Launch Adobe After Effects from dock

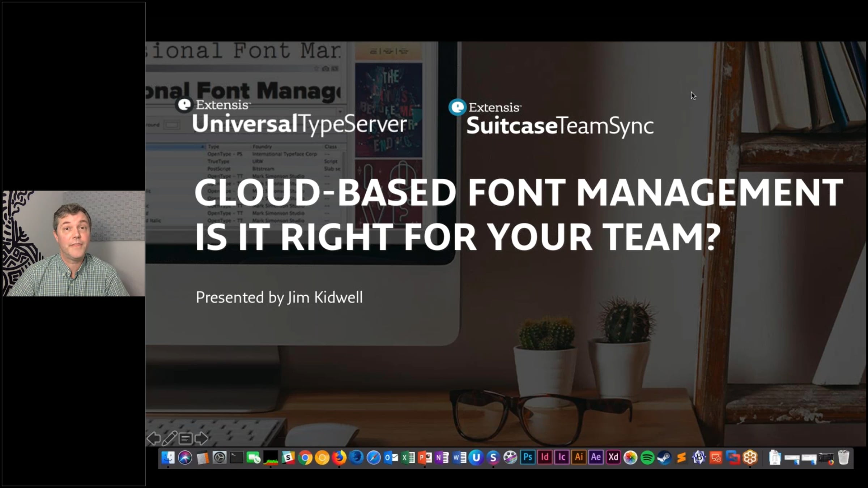click(x=596, y=458)
